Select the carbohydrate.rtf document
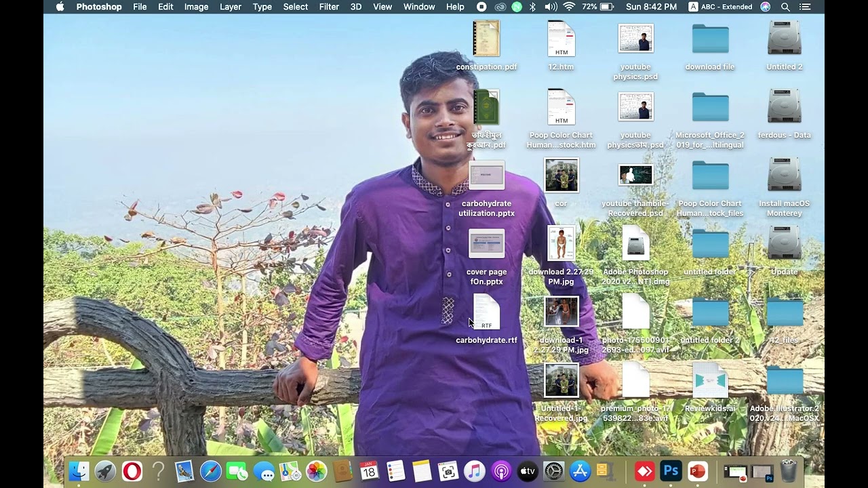 [x=486, y=319]
